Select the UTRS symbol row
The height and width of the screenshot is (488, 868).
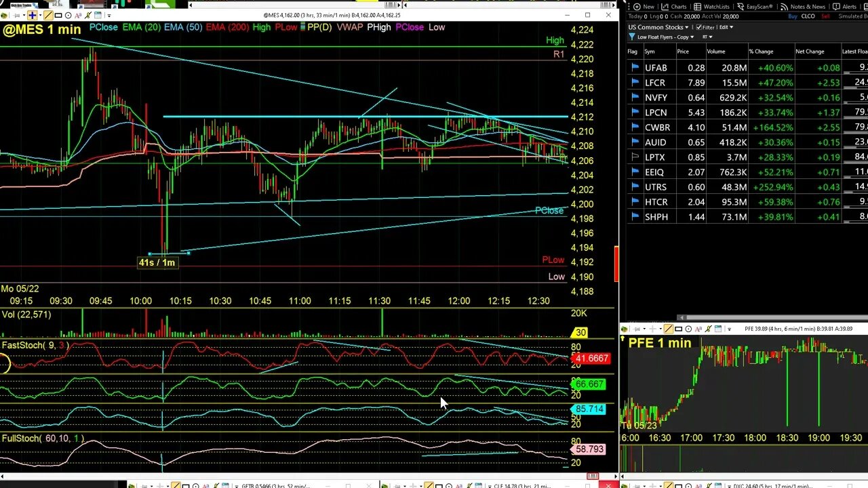coord(747,187)
